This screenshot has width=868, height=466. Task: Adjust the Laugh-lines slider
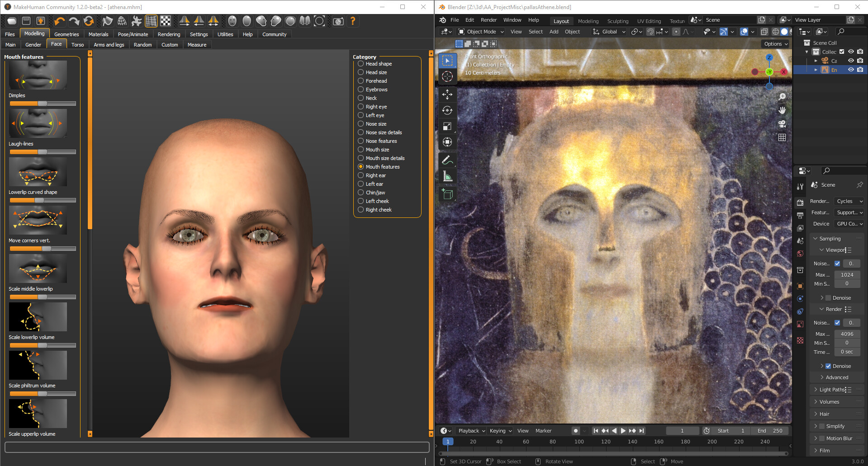pos(43,152)
